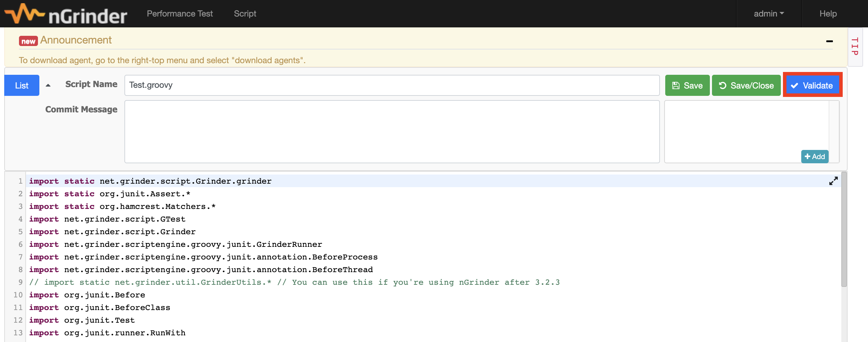The image size is (868, 342).
Task: Open the Help link
Action: click(x=828, y=14)
